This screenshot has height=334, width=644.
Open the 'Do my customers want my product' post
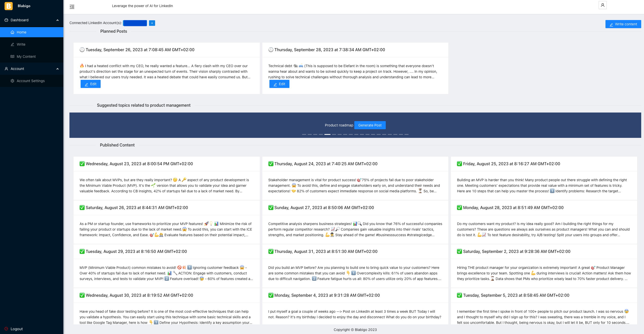pyautogui.click(x=543, y=229)
